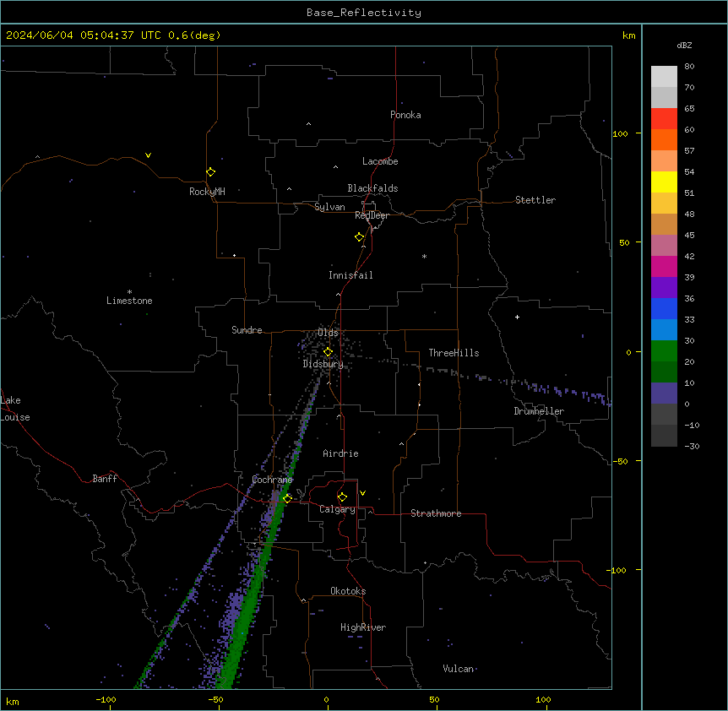Click the HighRiver label

363,627
